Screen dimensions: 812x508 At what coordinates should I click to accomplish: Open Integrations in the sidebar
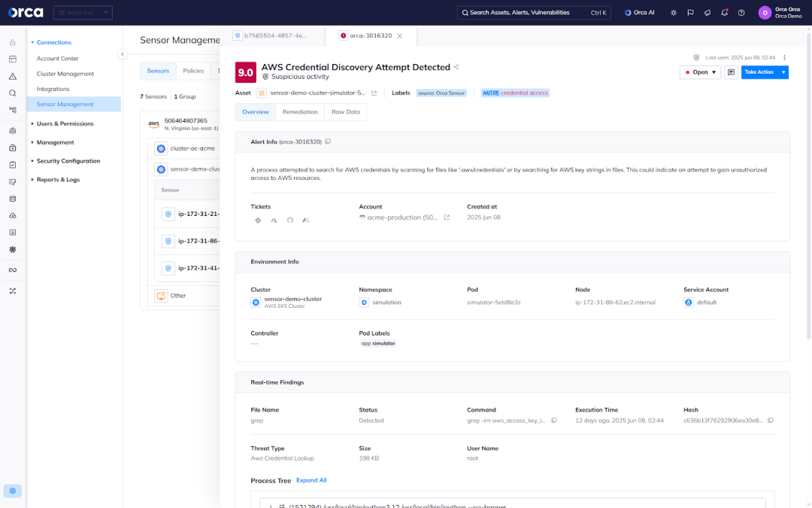53,89
